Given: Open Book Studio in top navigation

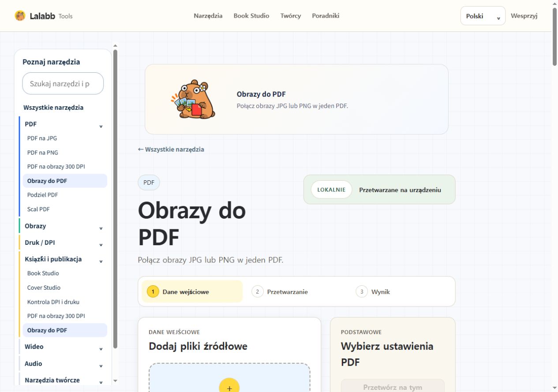Looking at the screenshot, I should click(251, 16).
